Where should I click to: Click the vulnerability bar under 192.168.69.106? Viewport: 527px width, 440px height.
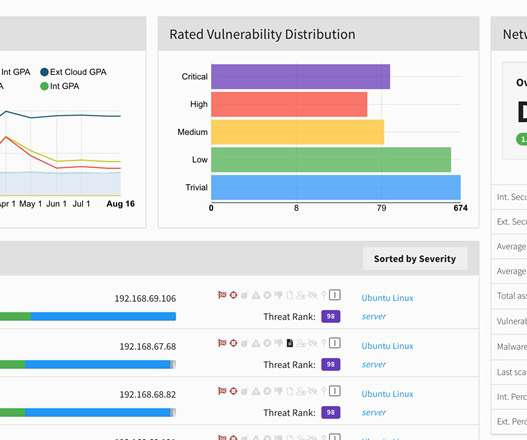click(x=88, y=316)
